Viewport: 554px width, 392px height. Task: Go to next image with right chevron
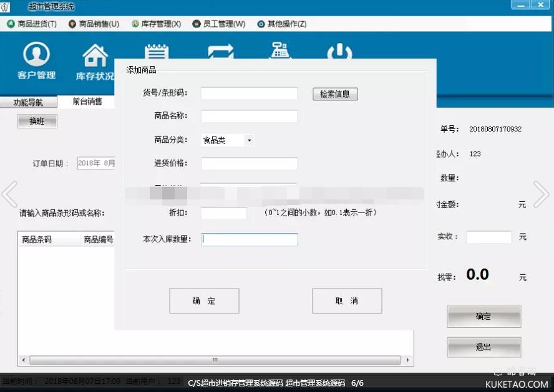coord(541,194)
